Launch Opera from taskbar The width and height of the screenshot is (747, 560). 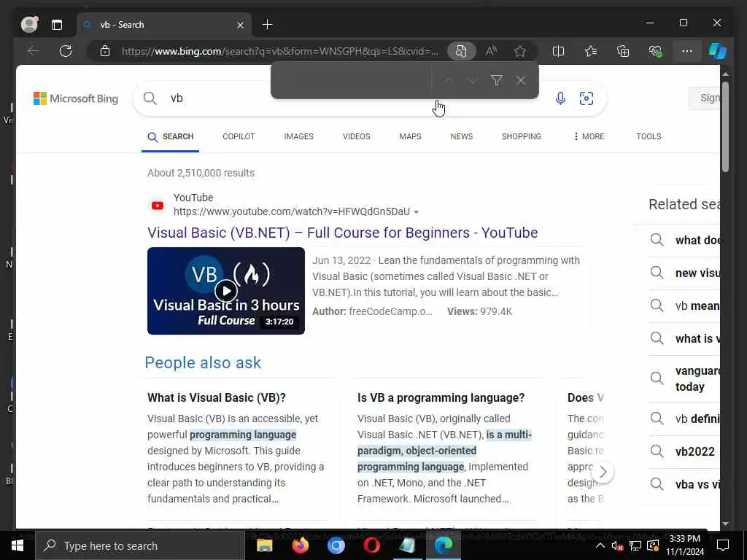tap(371, 545)
